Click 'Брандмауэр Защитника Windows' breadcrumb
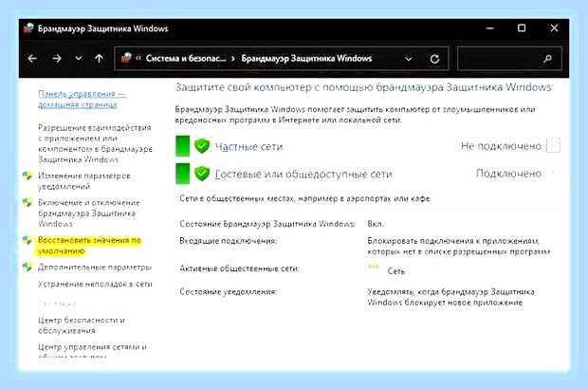588x389 pixels. point(306,58)
